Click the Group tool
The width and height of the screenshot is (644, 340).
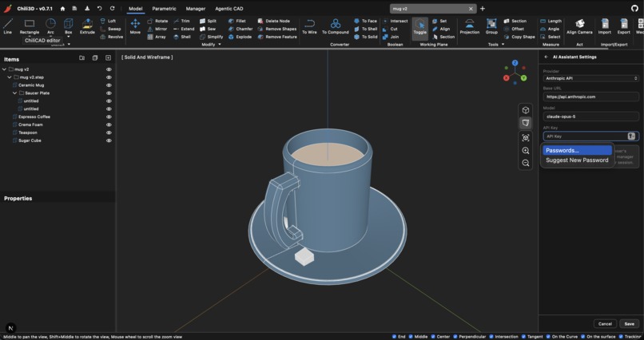point(491,26)
